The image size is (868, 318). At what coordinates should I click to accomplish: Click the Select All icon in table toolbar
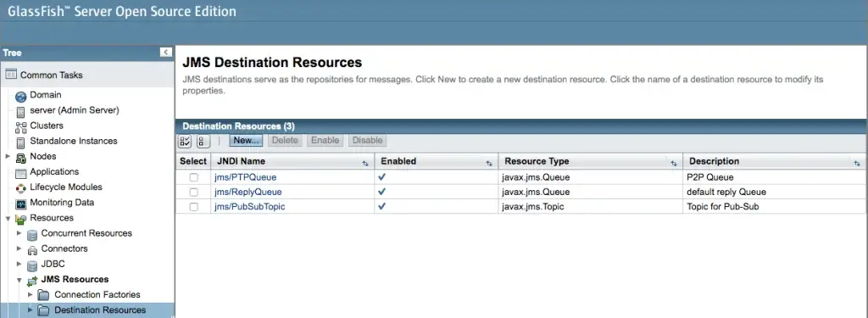[185, 141]
